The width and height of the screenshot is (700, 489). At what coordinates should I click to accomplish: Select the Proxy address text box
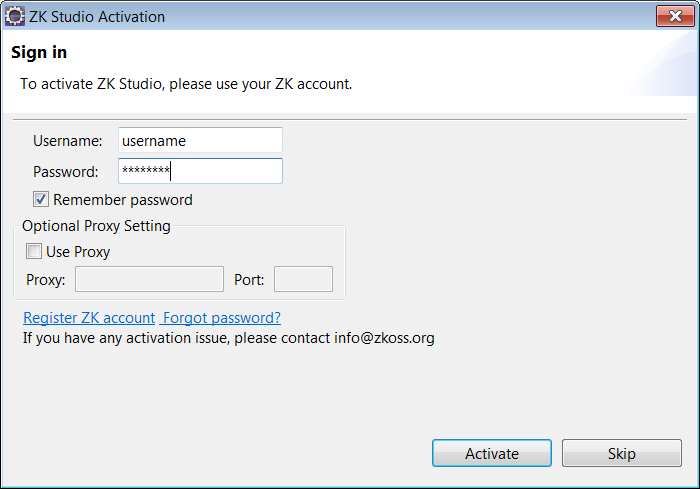coord(150,279)
